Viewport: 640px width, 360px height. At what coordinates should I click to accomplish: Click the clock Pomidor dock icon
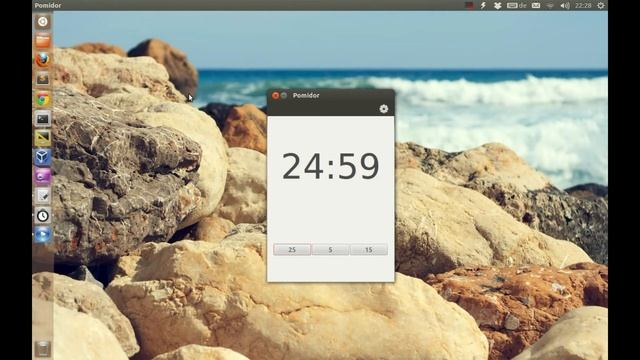click(x=42, y=216)
